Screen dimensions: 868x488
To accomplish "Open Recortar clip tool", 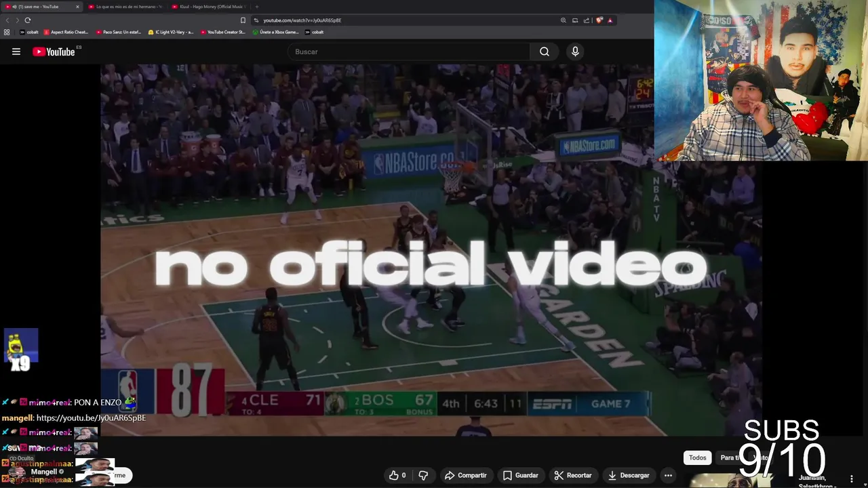I will [573, 475].
